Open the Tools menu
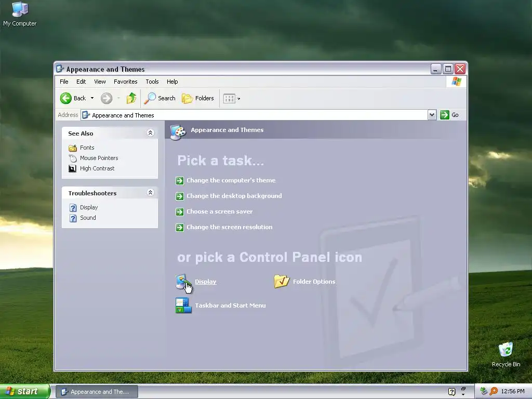Image resolution: width=532 pixels, height=399 pixels. [x=152, y=82]
